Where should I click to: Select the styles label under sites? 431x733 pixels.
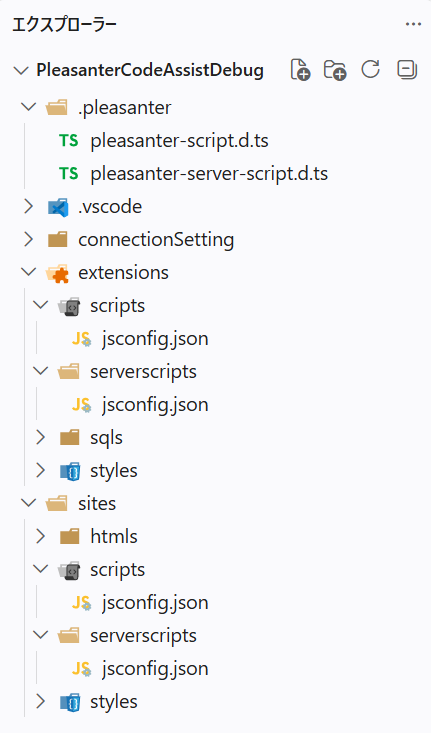tap(114, 703)
